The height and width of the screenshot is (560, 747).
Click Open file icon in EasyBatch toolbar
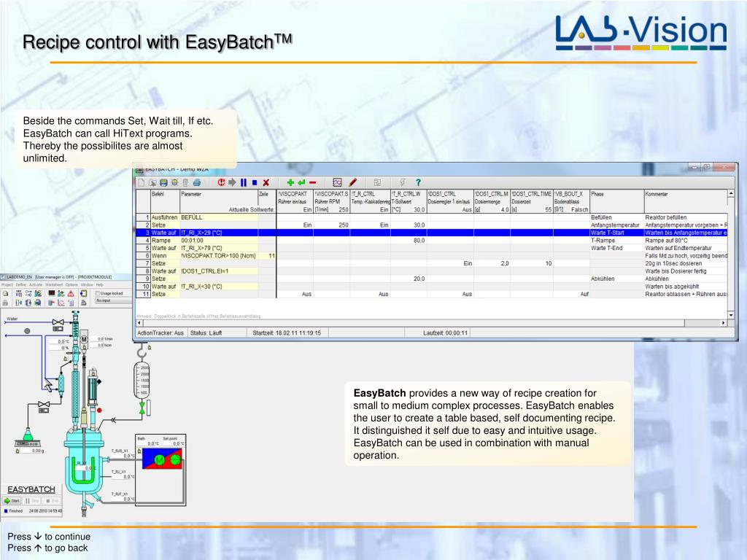[152, 182]
